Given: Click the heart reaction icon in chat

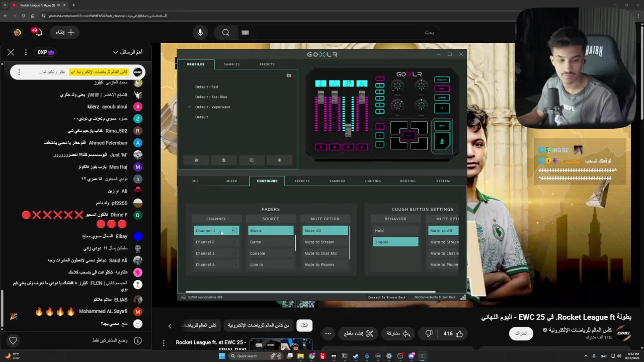Looking at the screenshot, I should point(13,340).
